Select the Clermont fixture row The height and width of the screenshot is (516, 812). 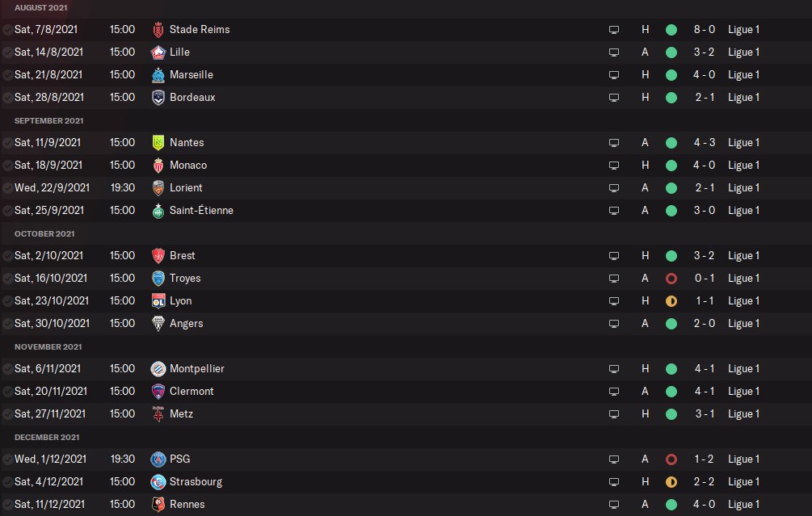coord(406,392)
